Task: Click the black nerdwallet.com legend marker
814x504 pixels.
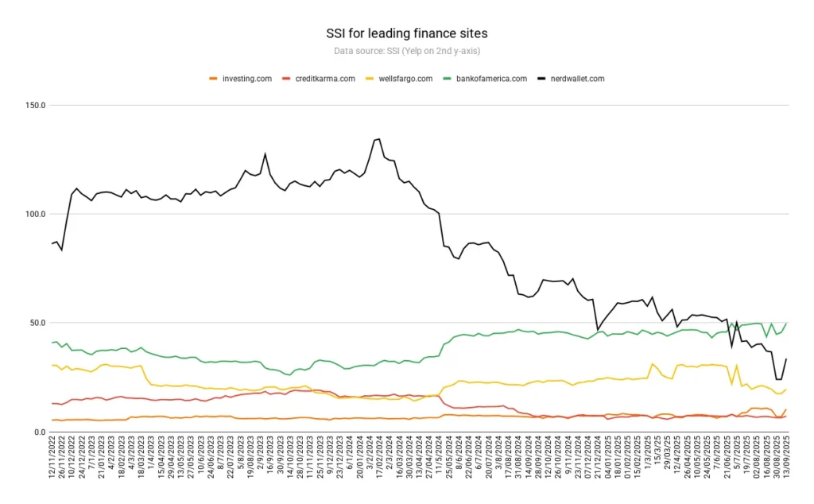Action: tap(541, 79)
